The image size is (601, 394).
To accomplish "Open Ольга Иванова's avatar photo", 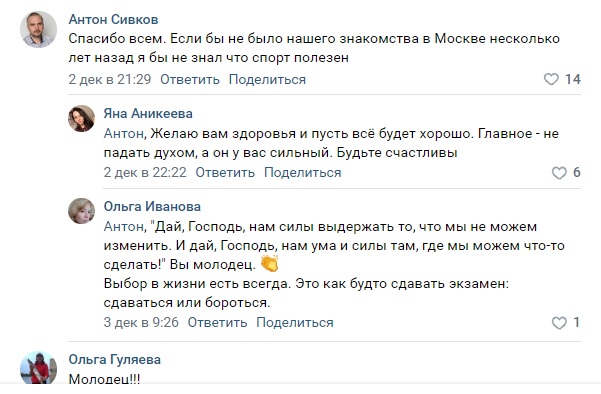I will coord(81,211).
